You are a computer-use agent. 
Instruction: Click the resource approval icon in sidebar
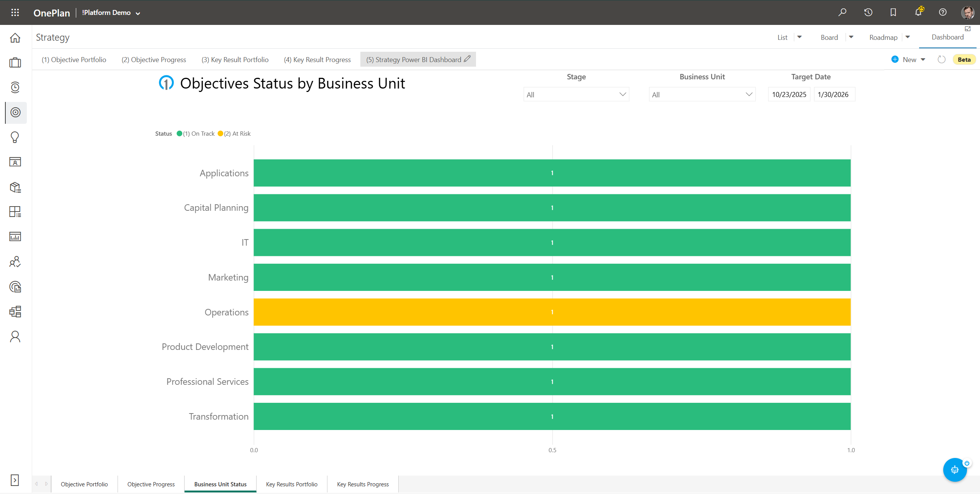(x=15, y=262)
